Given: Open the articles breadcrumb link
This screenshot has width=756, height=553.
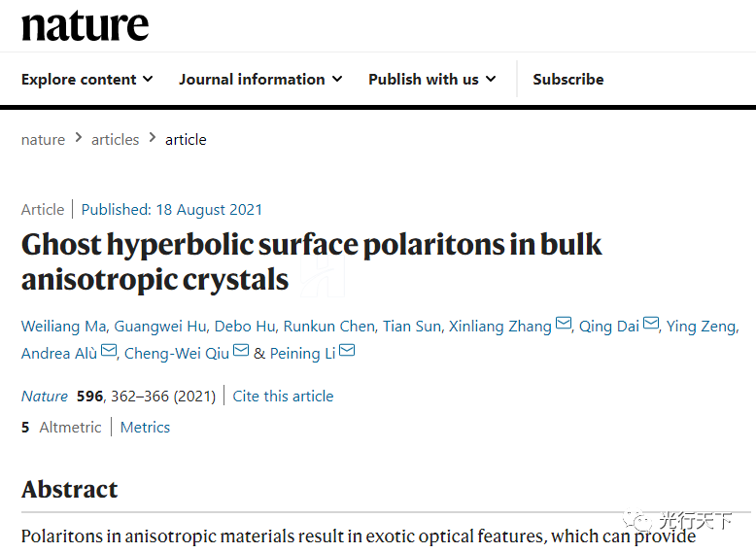Looking at the screenshot, I should 115,139.
